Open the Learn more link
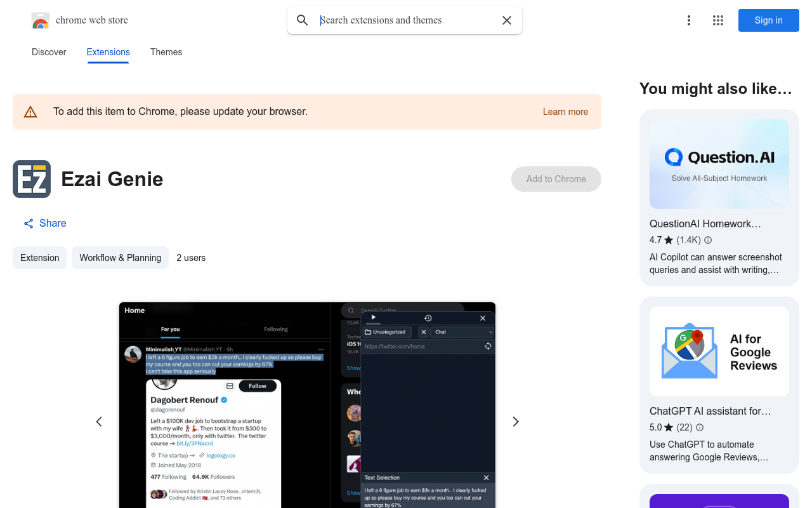Viewport: 812px width, 508px height. click(565, 112)
